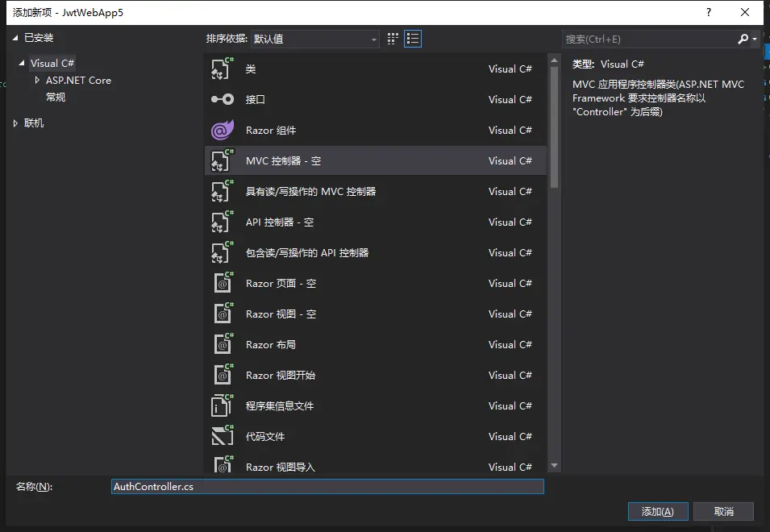
Task: Select the 接口 interface template icon
Action: point(223,99)
